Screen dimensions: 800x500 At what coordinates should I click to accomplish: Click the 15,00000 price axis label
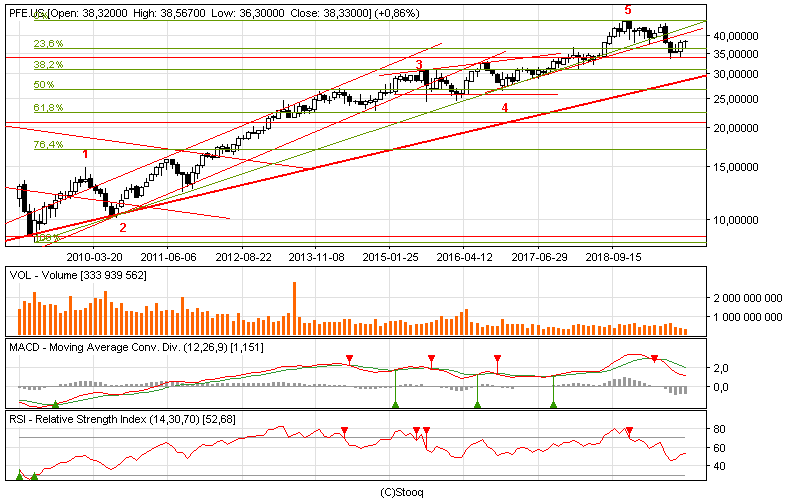tap(736, 167)
